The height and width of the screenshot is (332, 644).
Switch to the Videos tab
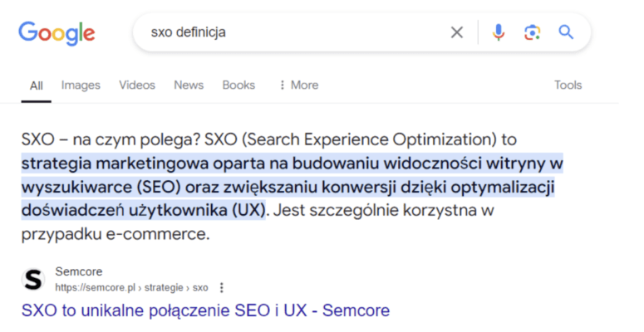click(137, 85)
